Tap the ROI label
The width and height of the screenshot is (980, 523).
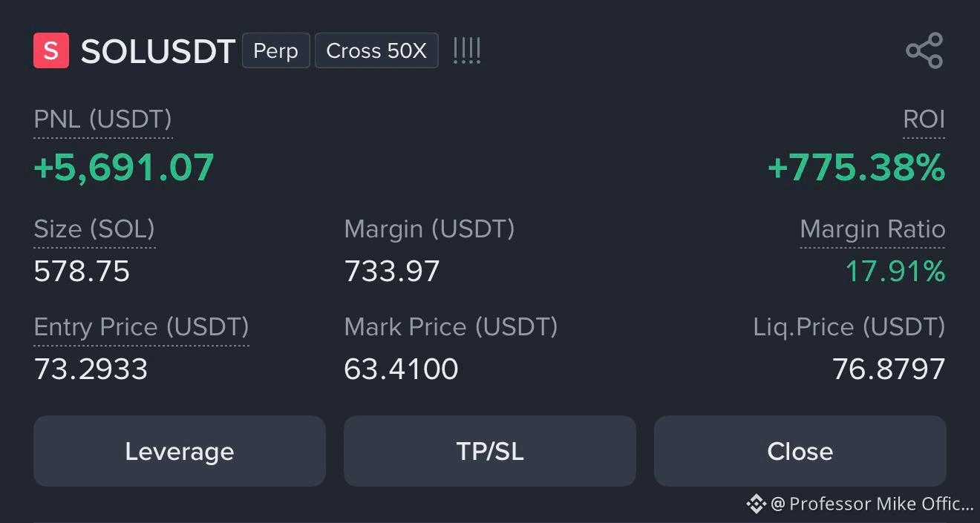[924, 119]
